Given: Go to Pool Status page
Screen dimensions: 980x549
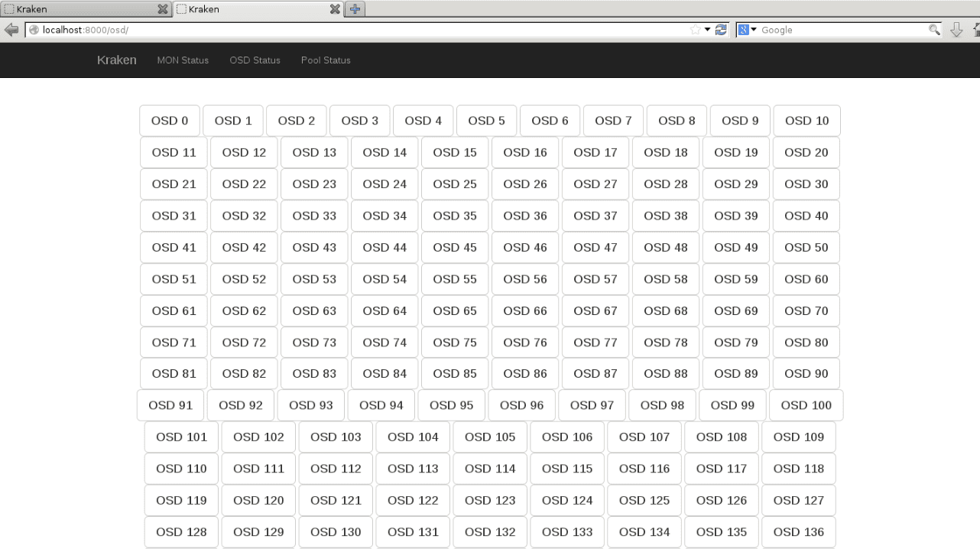Looking at the screenshot, I should click(326, 60).
